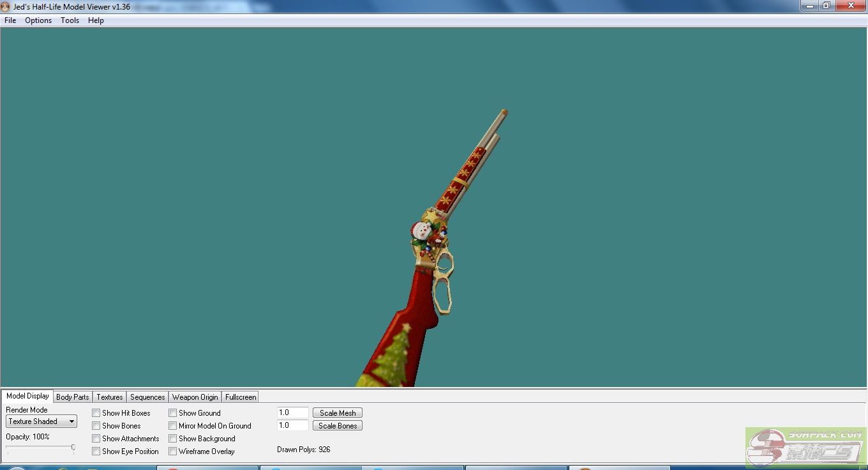Click the Windows Start orb
Viewport: 868px width, 470px height.
pos(17,468)
